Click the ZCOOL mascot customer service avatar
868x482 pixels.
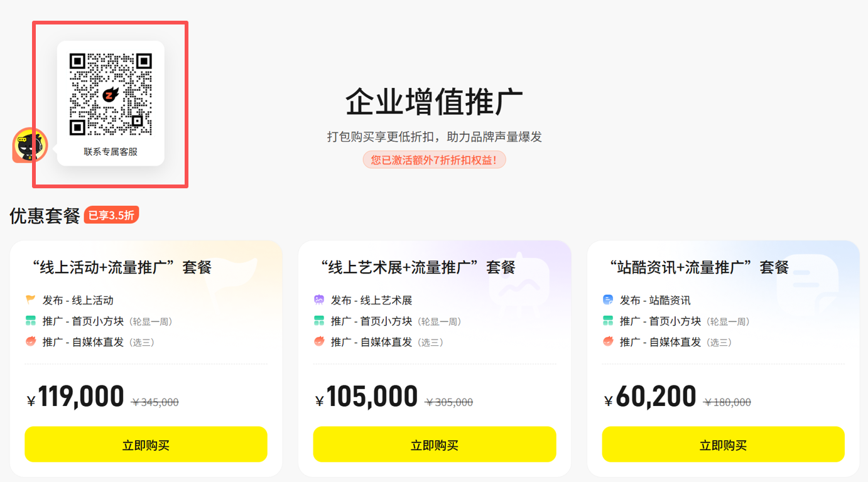click(x=29, y=145)
